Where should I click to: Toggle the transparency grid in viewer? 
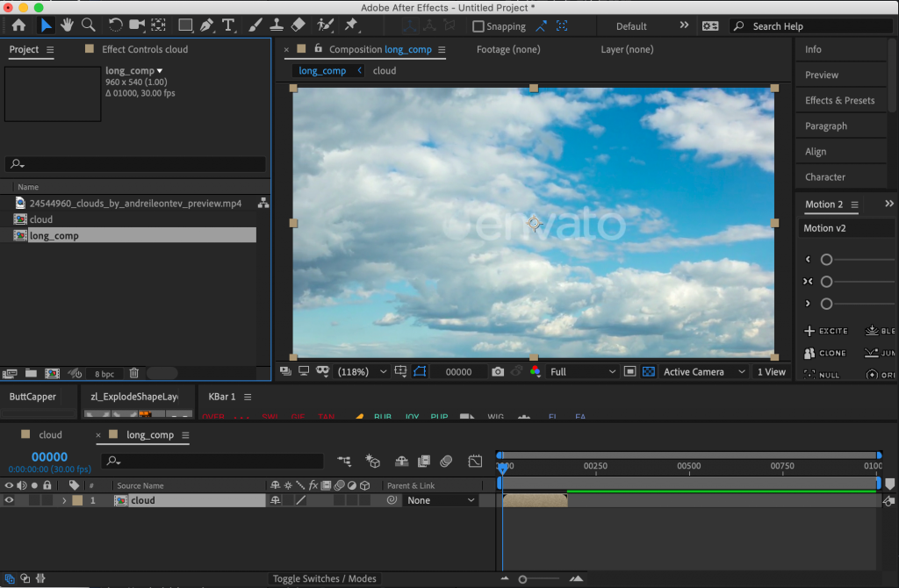click(649, 372)
